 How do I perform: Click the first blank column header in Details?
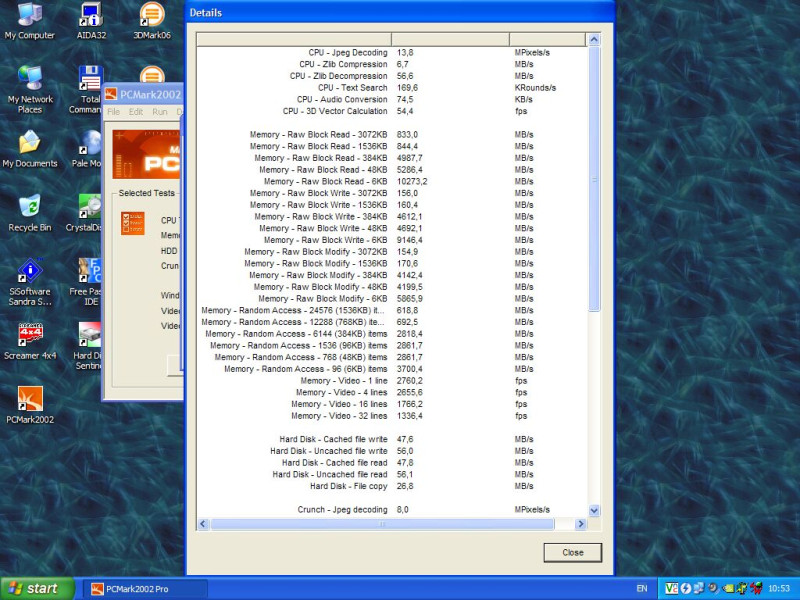(x=294, y=39)
